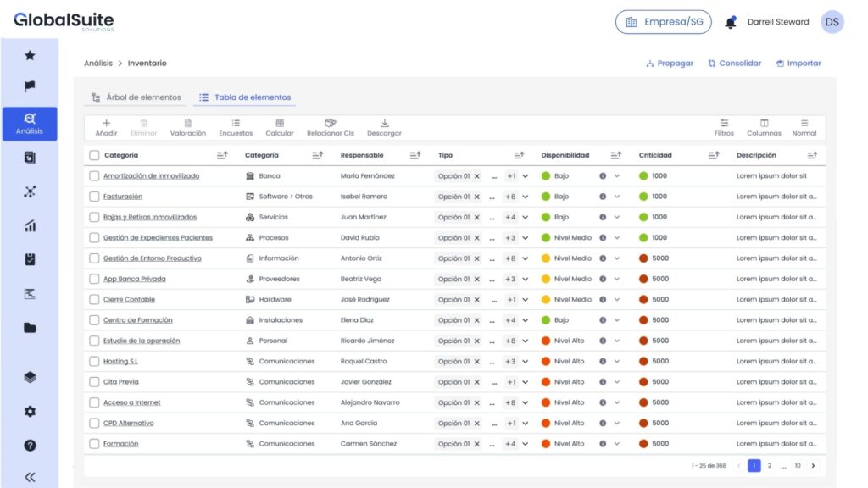Viewport: 868px width, 488px height.
Task: Open the Filtros panel
Action: click(724, 124)
